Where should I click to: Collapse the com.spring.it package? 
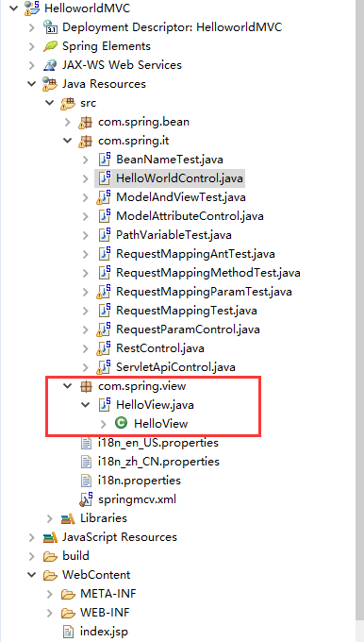pyautogui.click(x=68, y=141)
